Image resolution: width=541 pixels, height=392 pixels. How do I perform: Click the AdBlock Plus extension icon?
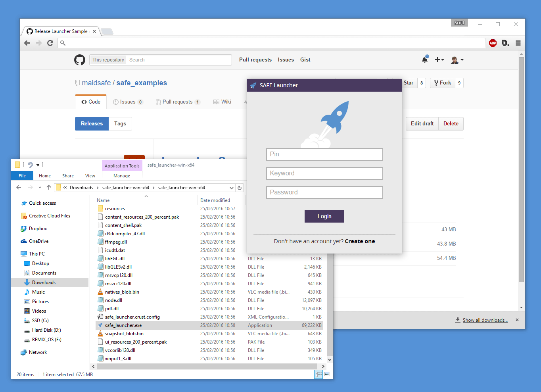[x=493, y=43]
